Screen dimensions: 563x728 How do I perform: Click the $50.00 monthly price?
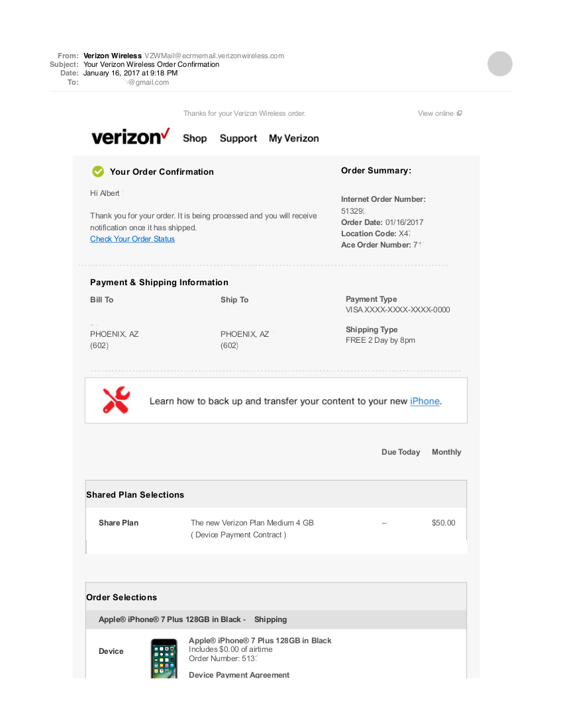tap(443, 523)
